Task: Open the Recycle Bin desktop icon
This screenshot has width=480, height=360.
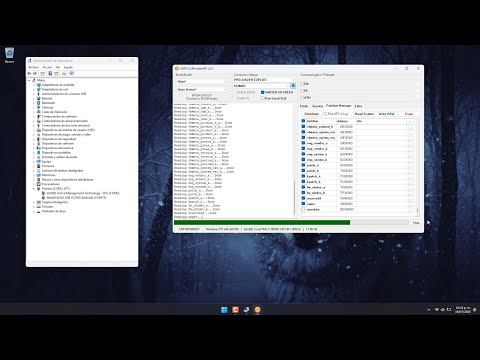Action: pyautogui.click(x=9, y=55)
